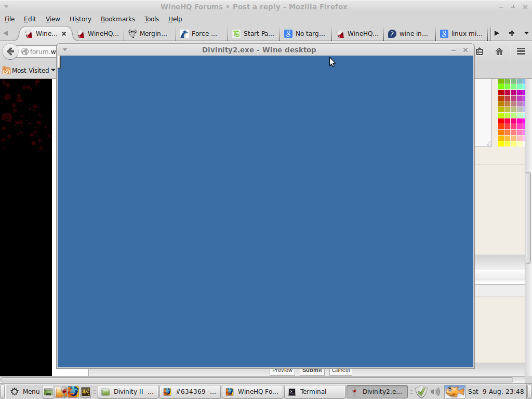Screen dimensions: 532x399
Task: Grab the reply textarea resize handle
Action: 488,144
